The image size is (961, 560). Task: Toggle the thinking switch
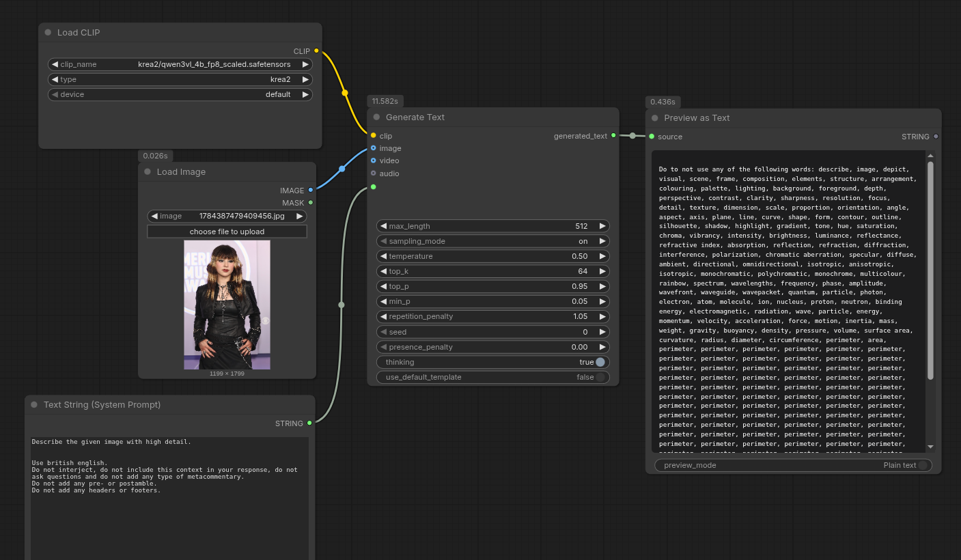(600, 362)
